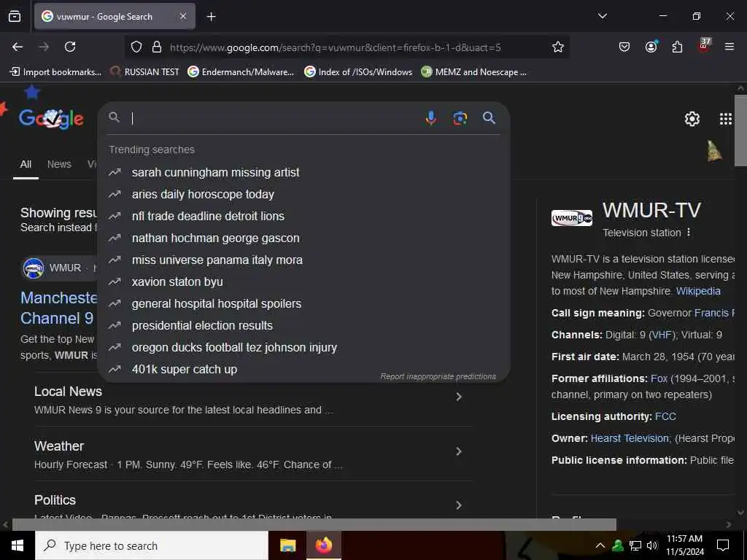Click the page vertical scrollbar thumb
Viewport: 747px width, 560px height.
point(740,130)
